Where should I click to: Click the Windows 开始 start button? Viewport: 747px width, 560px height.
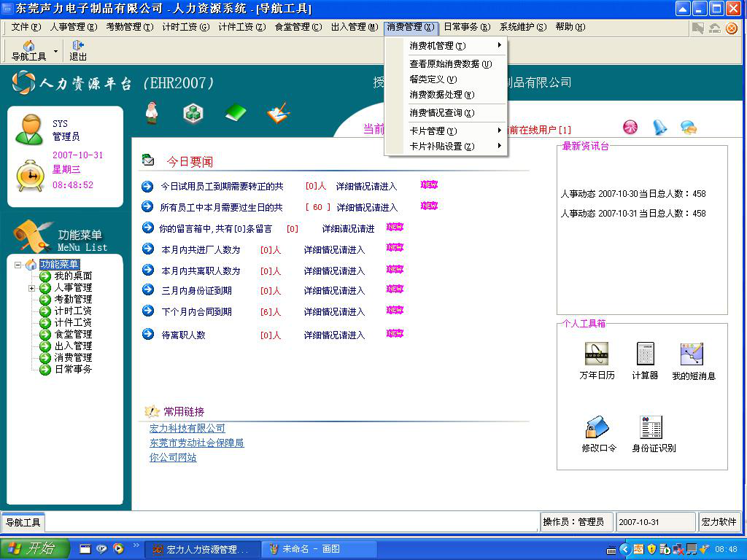[34, 549]
